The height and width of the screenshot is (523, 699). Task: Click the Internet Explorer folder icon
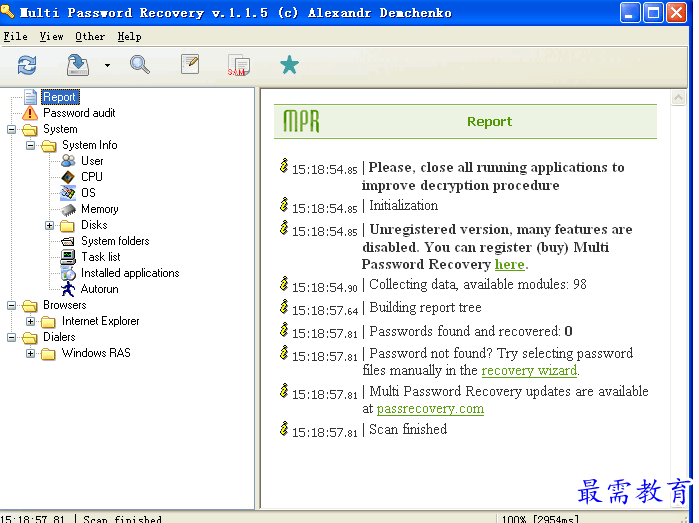(x=48, y=321)
